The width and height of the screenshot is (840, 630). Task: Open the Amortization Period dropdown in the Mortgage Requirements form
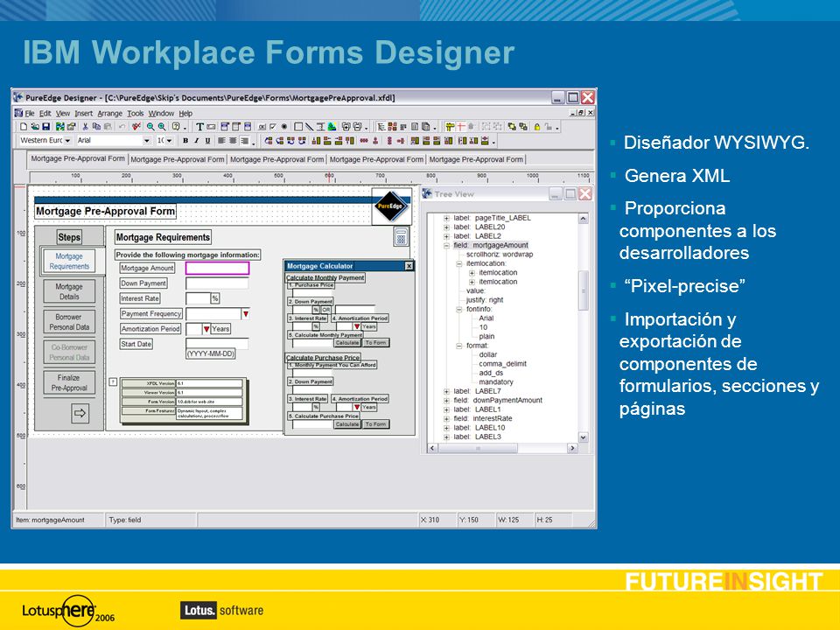(206, 329)
